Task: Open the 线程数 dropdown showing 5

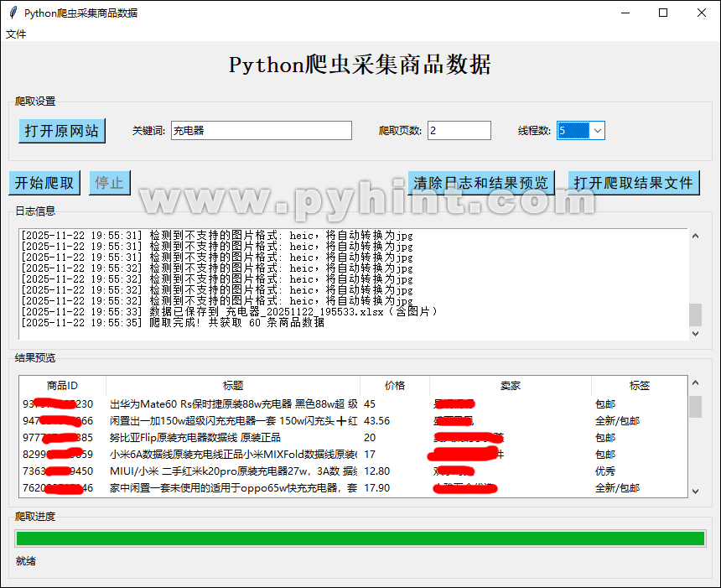Action: (x=597, y=130)
